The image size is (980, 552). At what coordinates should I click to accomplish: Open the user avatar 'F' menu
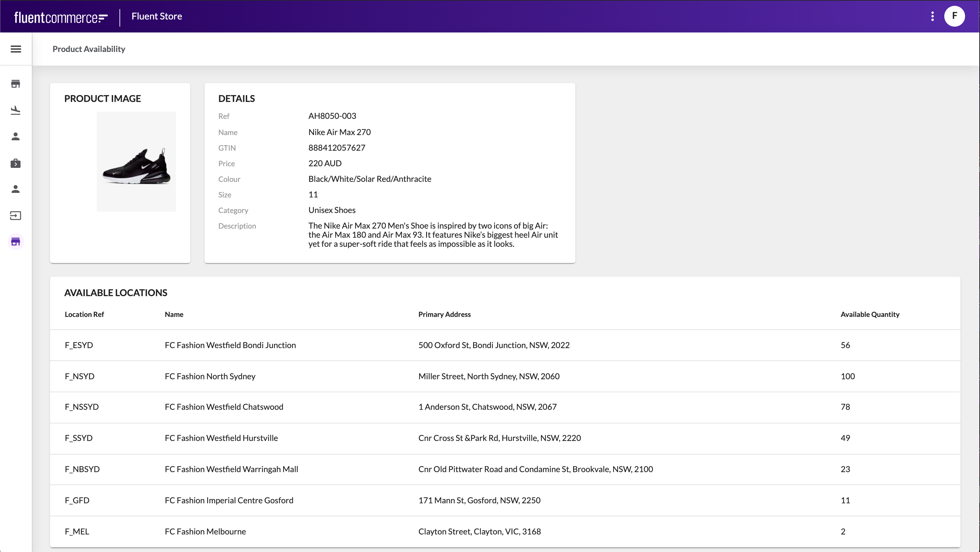pos(954,16)
